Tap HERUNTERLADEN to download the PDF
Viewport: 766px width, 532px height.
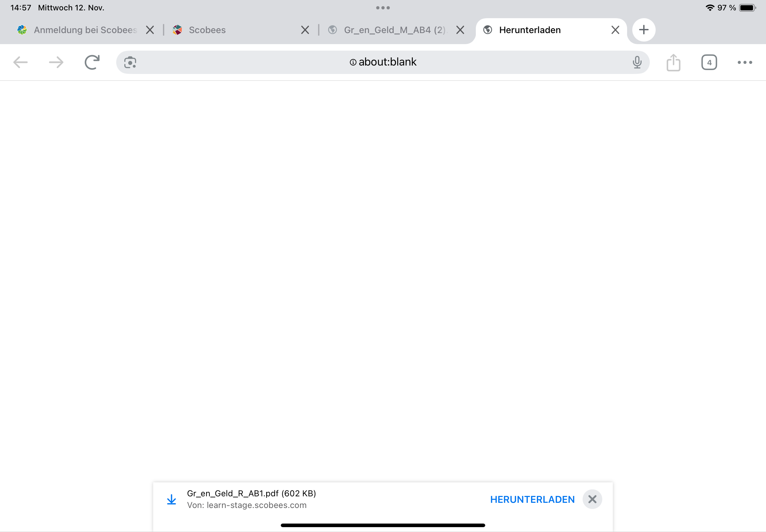pyautogui.click(x=532, y=499)
